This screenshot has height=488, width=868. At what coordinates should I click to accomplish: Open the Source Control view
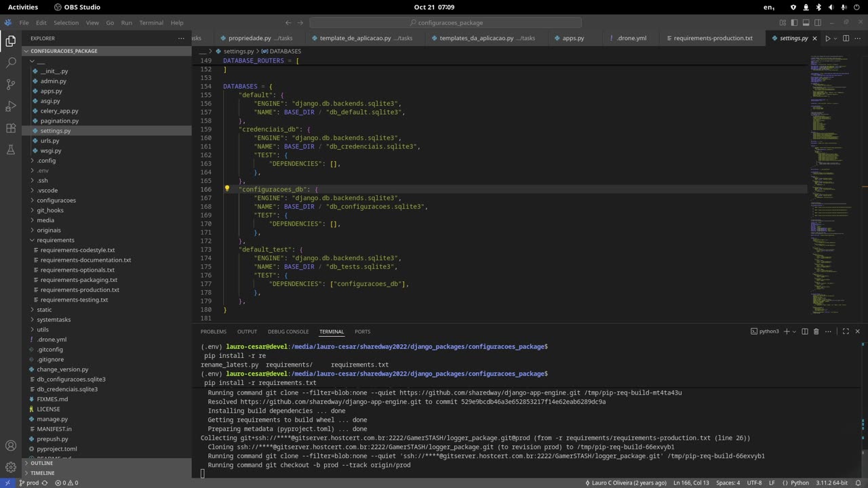pyautogui.click(x=11, y=85)
